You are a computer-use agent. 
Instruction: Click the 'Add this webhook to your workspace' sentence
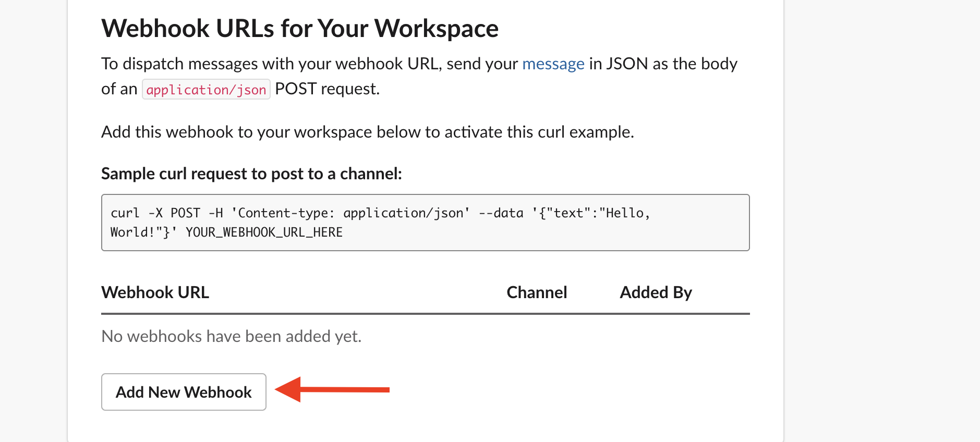(x=368, y=132)
